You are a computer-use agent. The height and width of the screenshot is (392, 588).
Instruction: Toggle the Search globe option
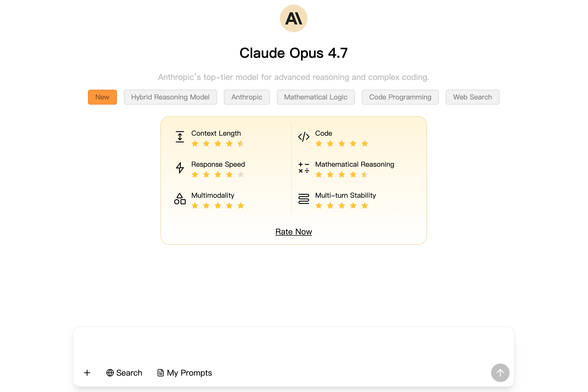[124, 373]
